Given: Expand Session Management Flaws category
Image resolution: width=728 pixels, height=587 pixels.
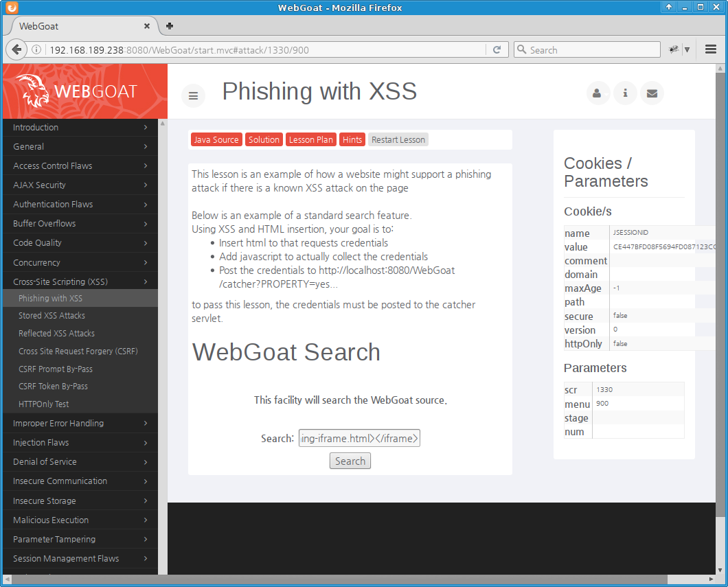Looking at the screenshot, I should pyautogui.click(x=80, y=558).
